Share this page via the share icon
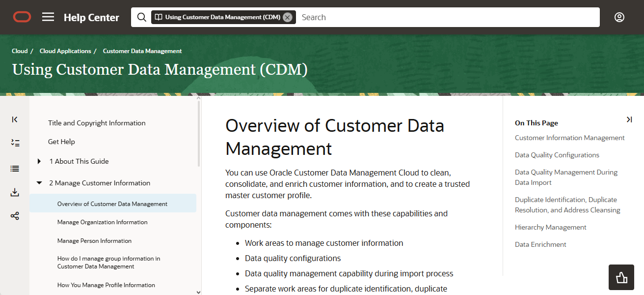This screenshot has height=295, width=644. pyautogui.click(x=15, y=215)
